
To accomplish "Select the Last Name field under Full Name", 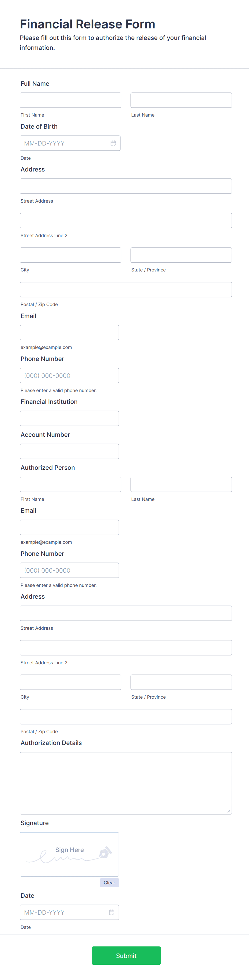I will pos(181,100).
